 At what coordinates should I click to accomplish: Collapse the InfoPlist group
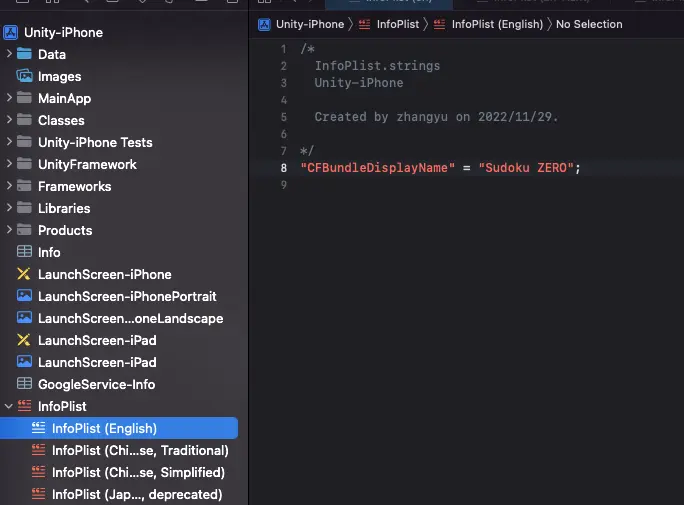(x=9, y=406)
